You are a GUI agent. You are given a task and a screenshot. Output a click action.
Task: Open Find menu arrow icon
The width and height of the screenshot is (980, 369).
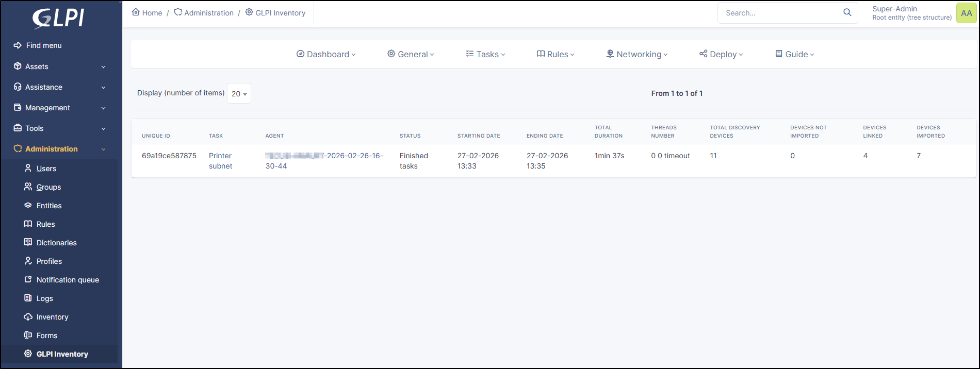[18, 45]
